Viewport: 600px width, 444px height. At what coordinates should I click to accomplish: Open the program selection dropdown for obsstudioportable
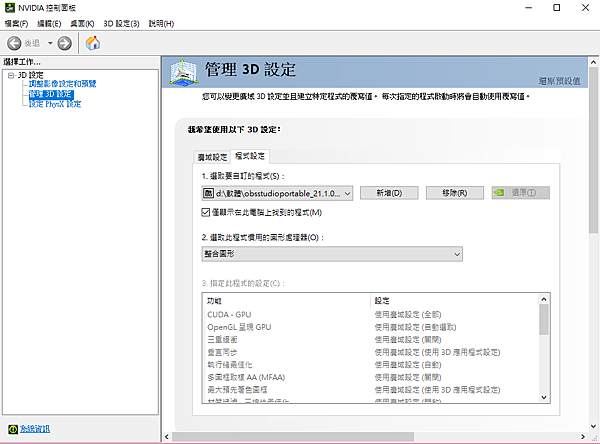click(x=277, y=193)
